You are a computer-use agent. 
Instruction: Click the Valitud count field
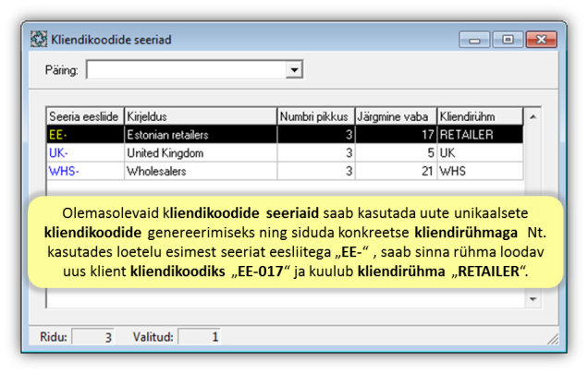pyautogui.click(x=200, y=337)
